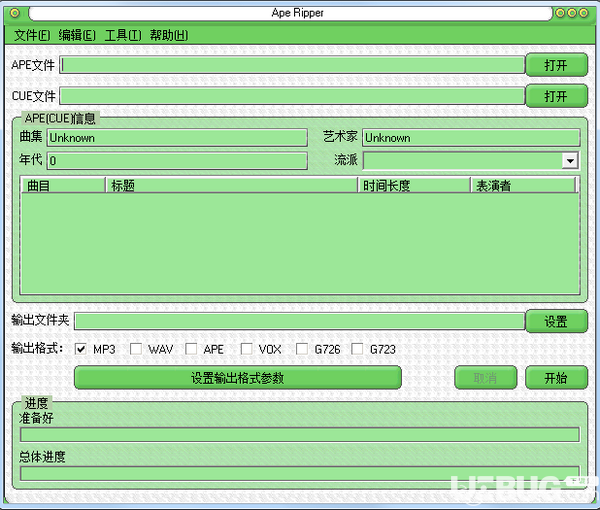Click the 曲目 column header
The width and height of the screenshot is (600, 510).
(x=63, y=186)
